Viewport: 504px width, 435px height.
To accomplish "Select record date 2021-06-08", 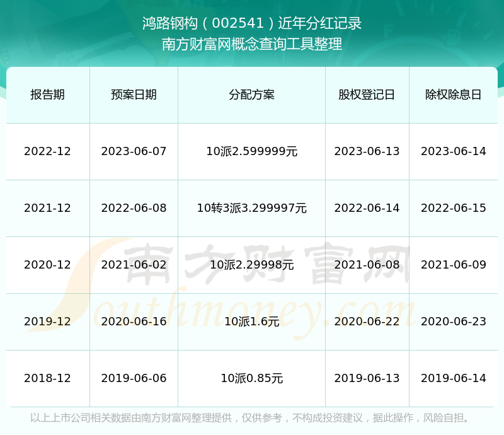I will click(x=367, y=265).
